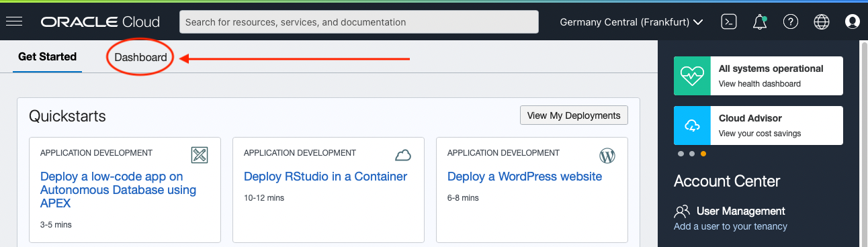Screen dimensions: 868x247
Task: Click the User Management people icon
Action: 682,211
